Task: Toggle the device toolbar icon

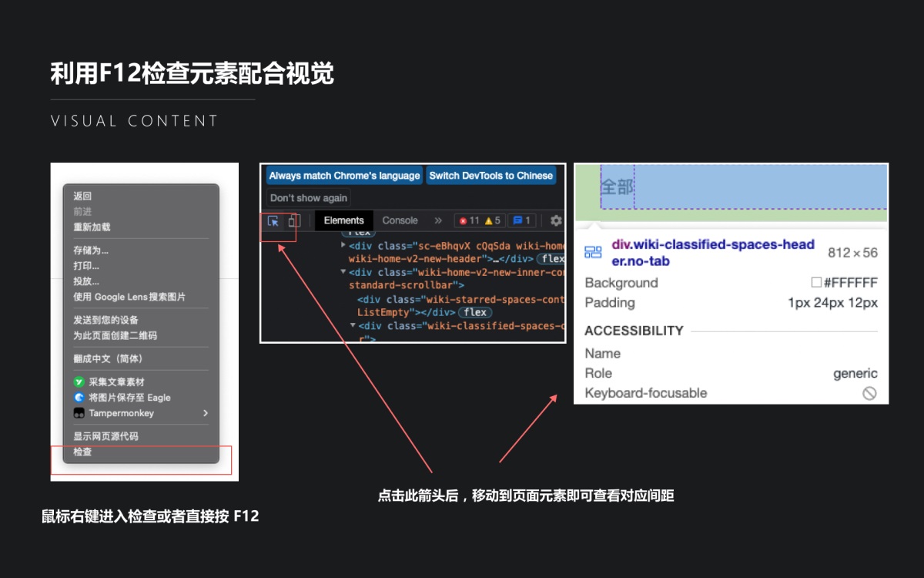Action: [x=293, y=221]
